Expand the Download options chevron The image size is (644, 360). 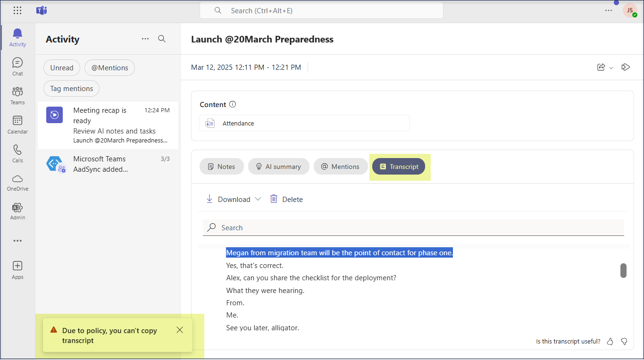coord(258,199)
